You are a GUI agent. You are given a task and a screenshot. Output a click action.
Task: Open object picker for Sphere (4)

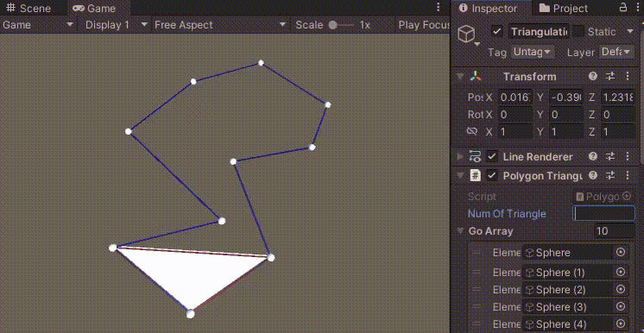click(x=621, y=324)
